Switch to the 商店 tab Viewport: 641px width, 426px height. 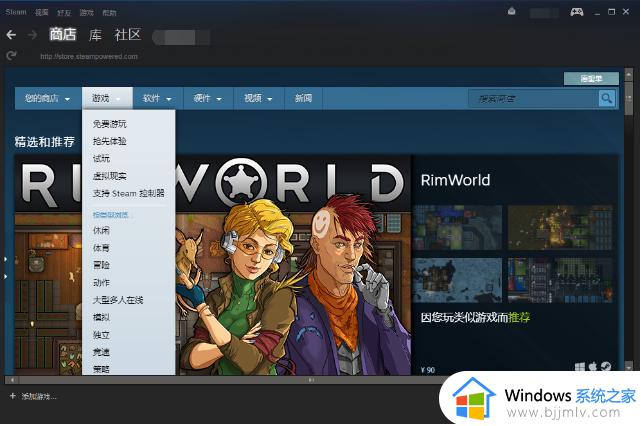(63, 34)
